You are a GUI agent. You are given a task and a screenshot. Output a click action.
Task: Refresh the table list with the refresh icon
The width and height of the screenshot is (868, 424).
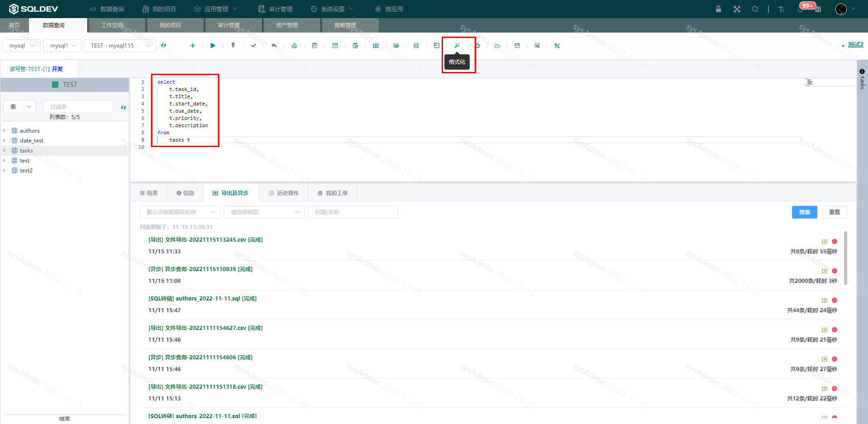123,107
